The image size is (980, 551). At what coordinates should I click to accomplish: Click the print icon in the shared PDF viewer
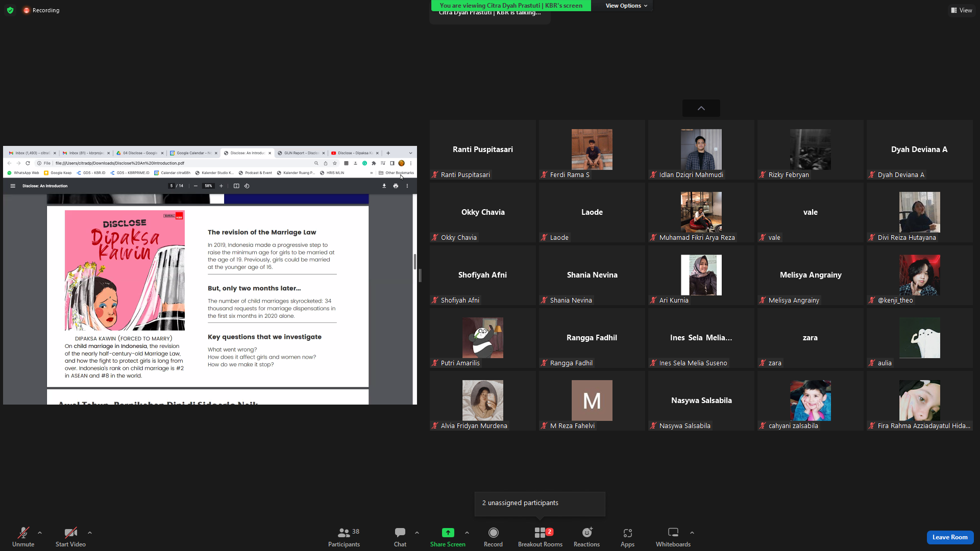tap(396, 186)
